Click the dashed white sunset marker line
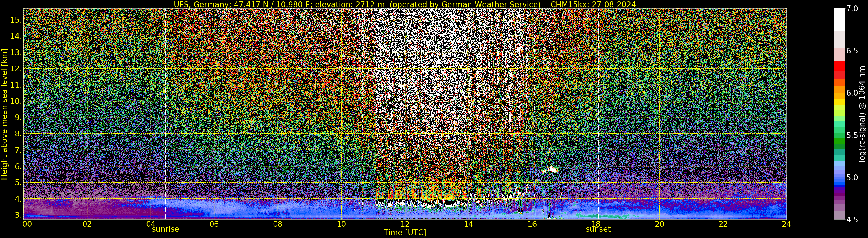 tap(598, 114)
